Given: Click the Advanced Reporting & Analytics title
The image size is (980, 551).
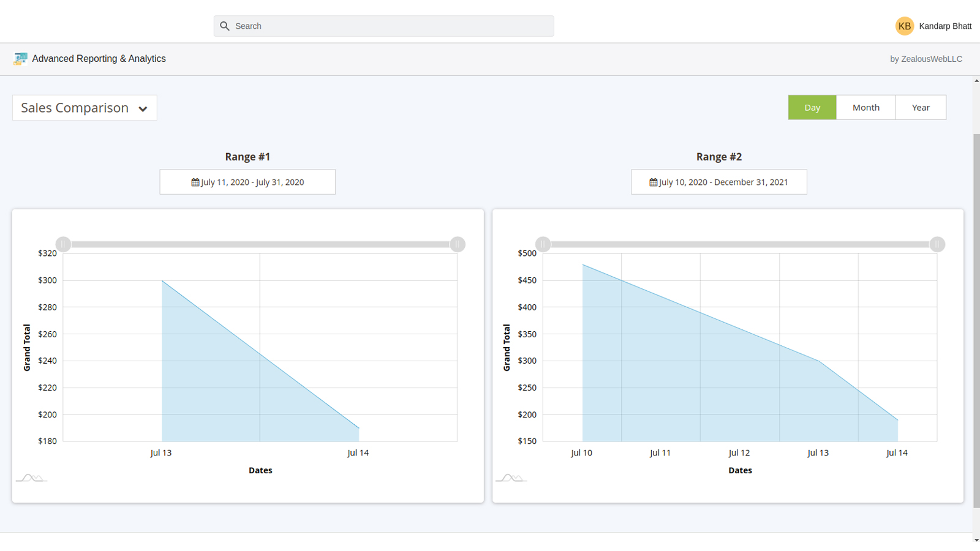Looking at the screenshot, I should [99, 59].
